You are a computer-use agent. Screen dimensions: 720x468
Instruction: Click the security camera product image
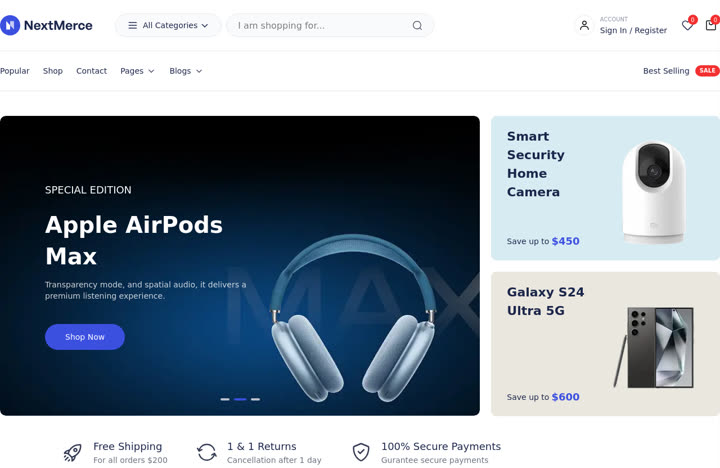(x=654, y=192)
